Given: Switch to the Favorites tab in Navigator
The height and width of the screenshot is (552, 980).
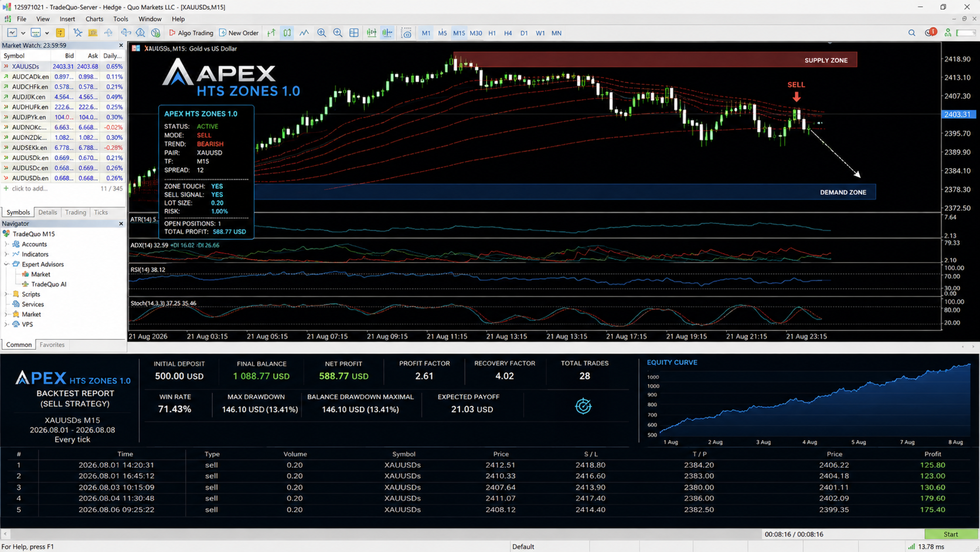Looking at the screenshot, I should click(52, 345).
